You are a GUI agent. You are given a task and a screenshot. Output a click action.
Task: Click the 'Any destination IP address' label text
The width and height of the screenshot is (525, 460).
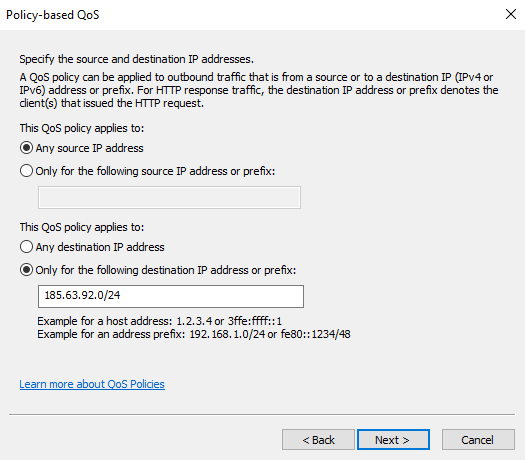click(x=100, y=247)
